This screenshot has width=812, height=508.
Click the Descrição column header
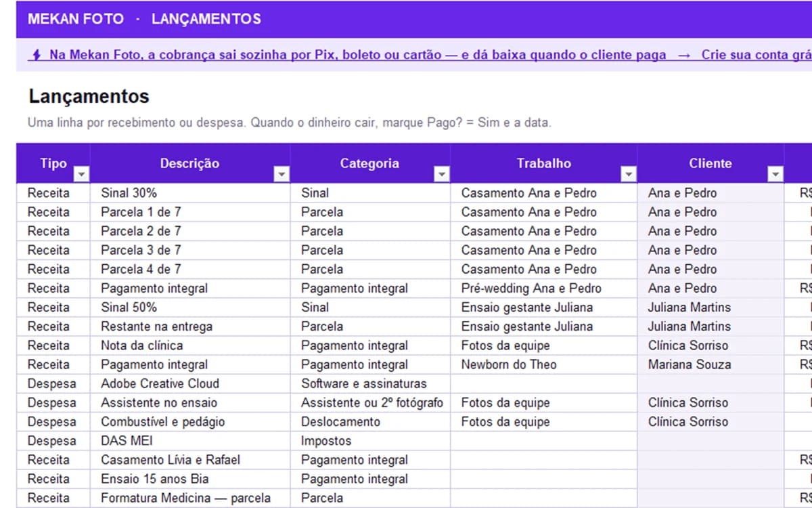189,163
